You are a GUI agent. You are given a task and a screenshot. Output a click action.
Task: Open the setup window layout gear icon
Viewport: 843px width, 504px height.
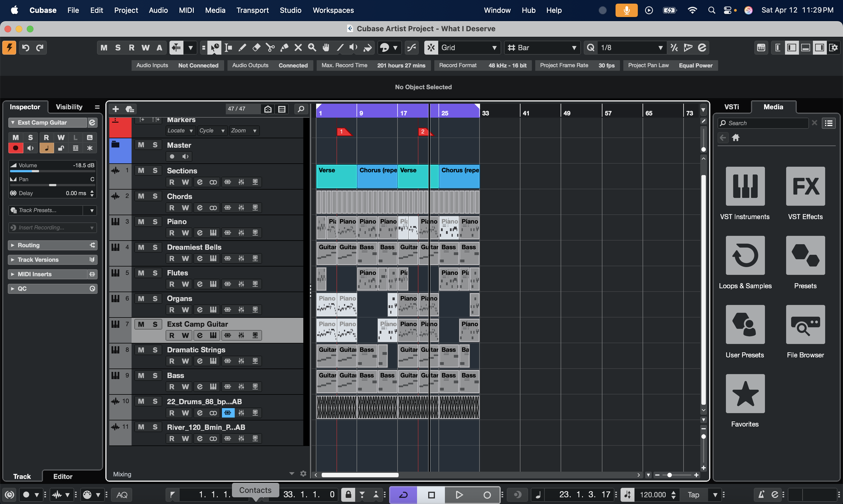tap(834, 48)
